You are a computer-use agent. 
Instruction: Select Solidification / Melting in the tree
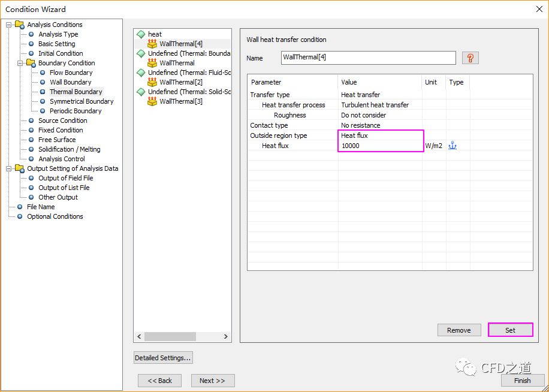[x=69, y=149]
